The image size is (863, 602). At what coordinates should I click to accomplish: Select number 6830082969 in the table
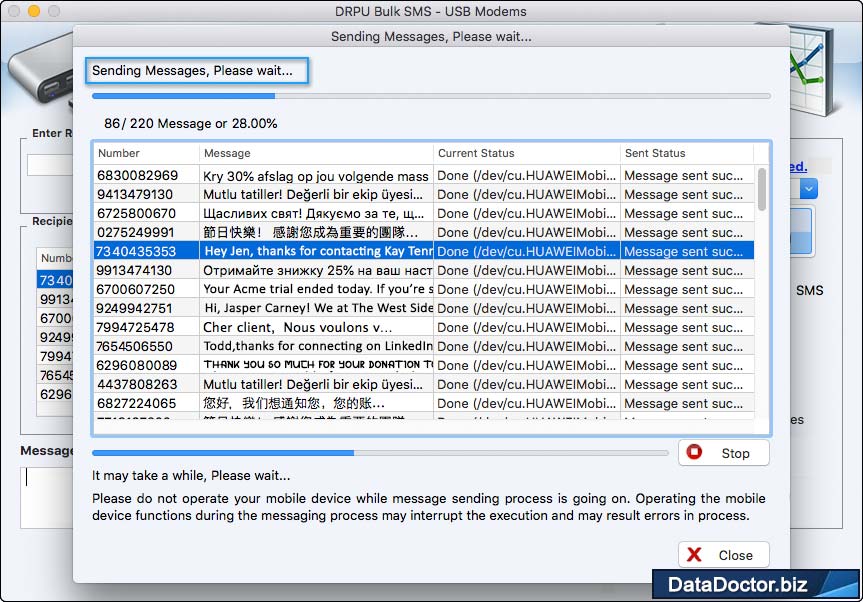tap(138, 176)
